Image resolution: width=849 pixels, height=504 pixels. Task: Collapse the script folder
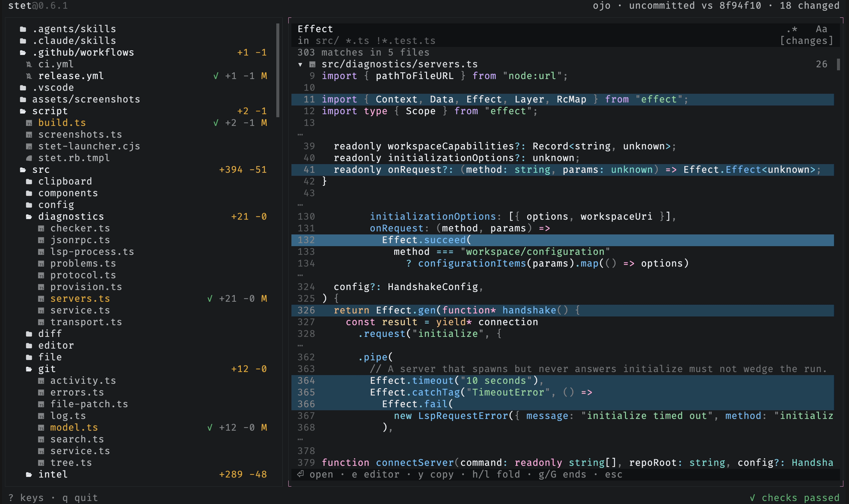(x=23, y=111)
